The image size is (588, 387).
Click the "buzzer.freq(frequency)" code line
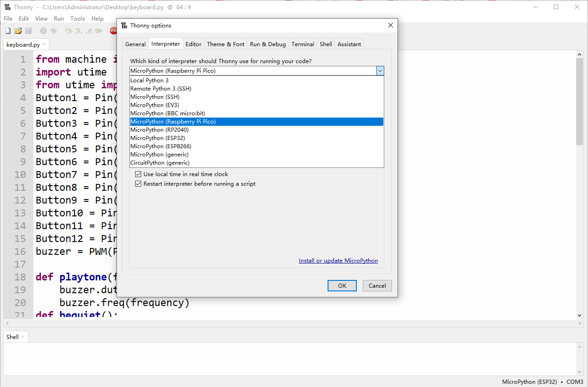point(124,303)
